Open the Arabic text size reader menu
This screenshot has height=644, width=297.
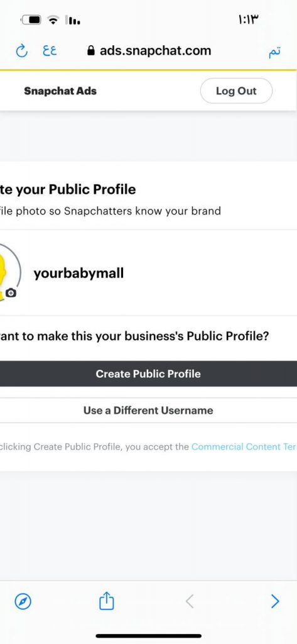pos(50,52)
